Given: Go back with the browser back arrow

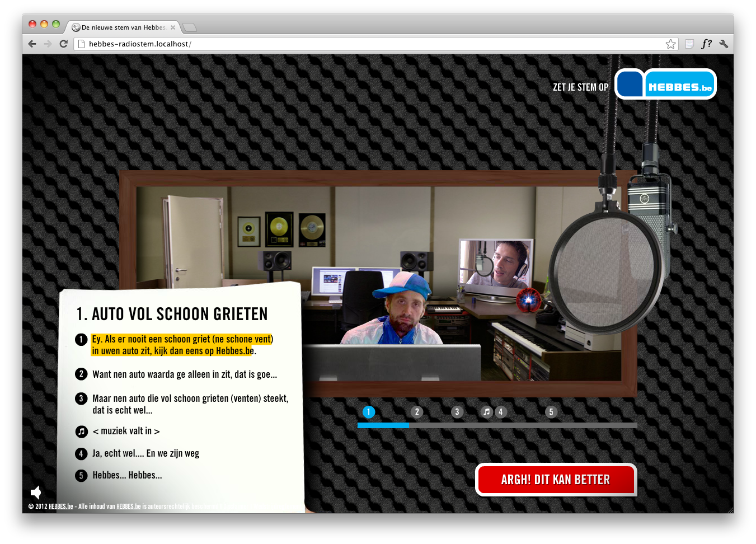Looking at the screenshot, I should point(32,44).
